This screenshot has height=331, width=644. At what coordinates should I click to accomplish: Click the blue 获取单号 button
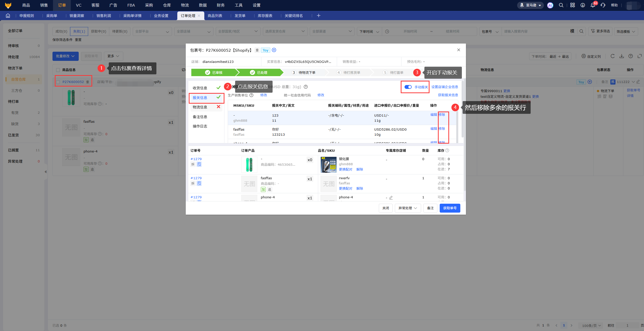point(450,208)
